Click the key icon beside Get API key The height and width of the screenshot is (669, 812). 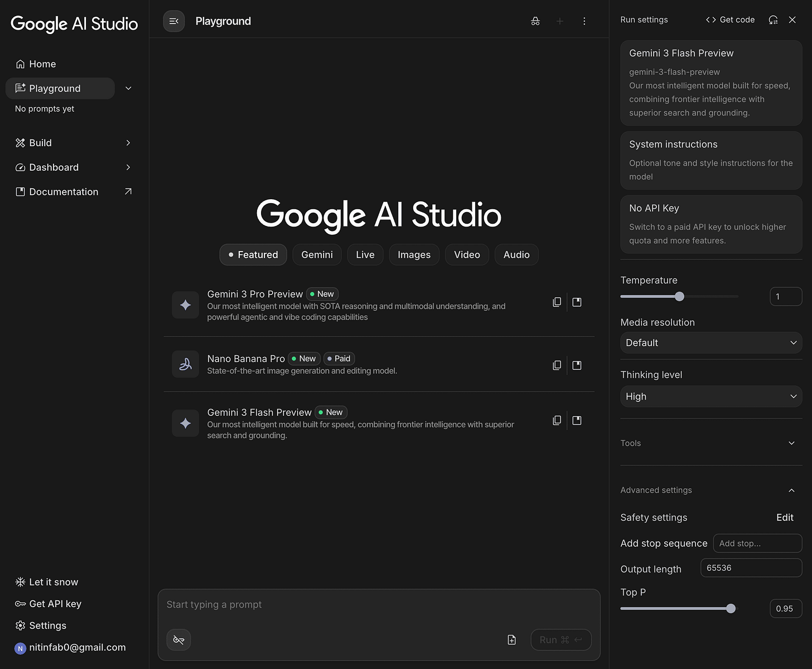[20, 604]
